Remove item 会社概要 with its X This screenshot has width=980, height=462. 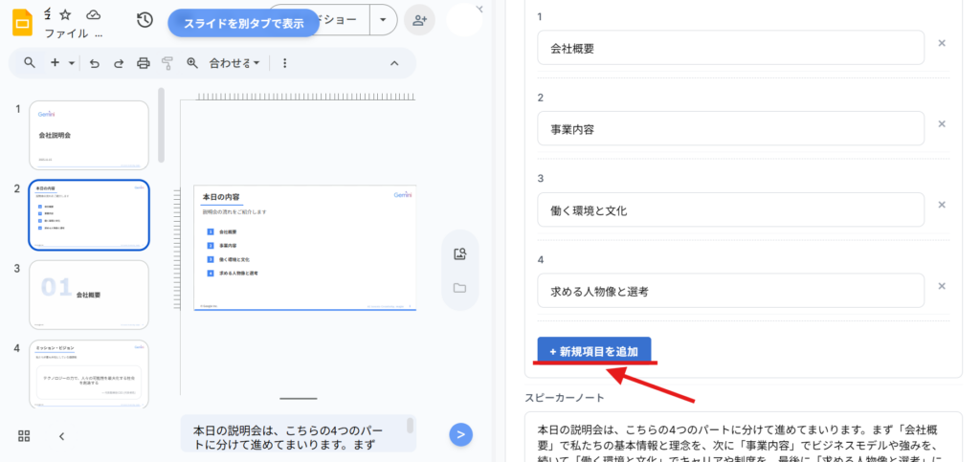tap(942, 43)
